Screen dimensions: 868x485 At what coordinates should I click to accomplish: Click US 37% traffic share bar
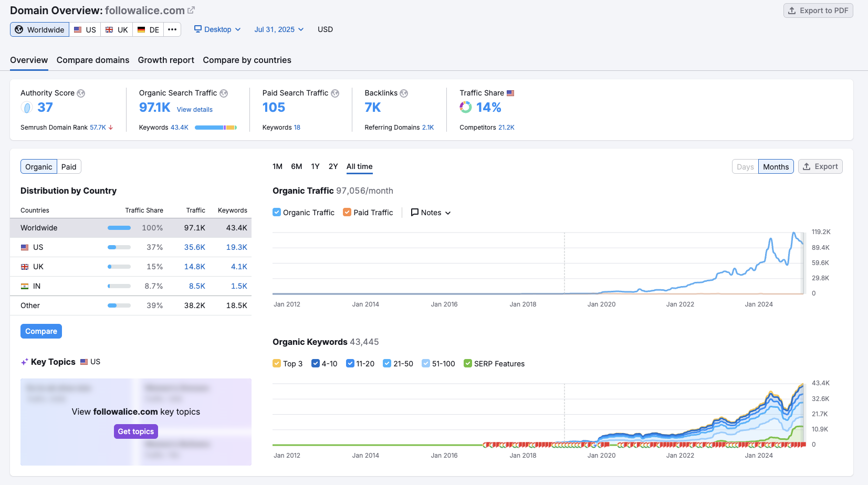pos(119,247)
